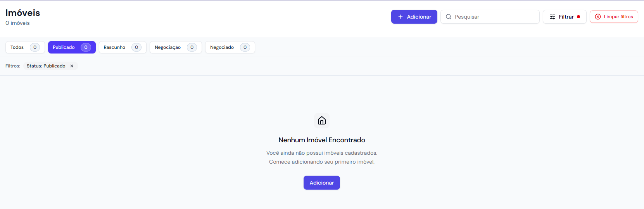
Task: Show the Negociado tab
Action: click(222, 47)
